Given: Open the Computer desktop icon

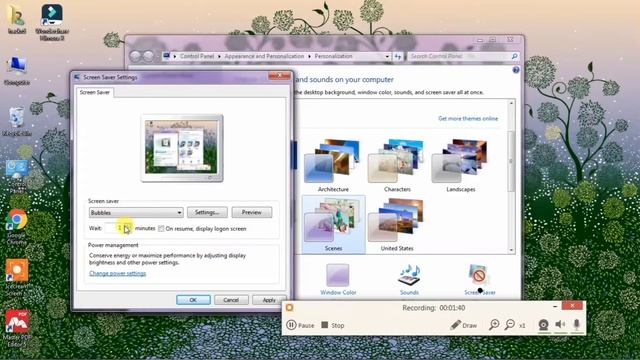Looking at the screenshot, I should 17,70.
